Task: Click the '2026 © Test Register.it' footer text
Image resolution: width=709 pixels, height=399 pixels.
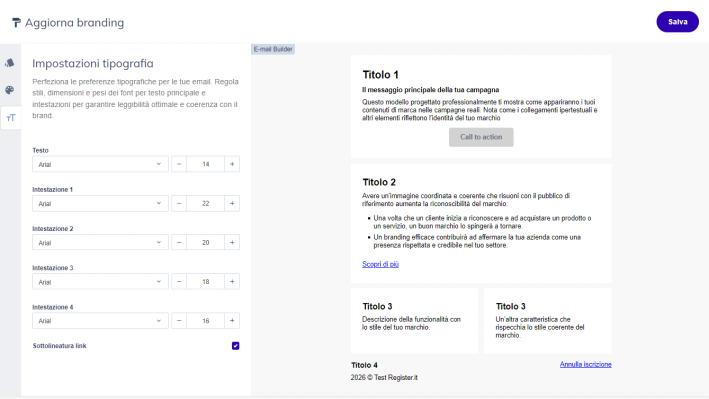Action: pos(384,377)
